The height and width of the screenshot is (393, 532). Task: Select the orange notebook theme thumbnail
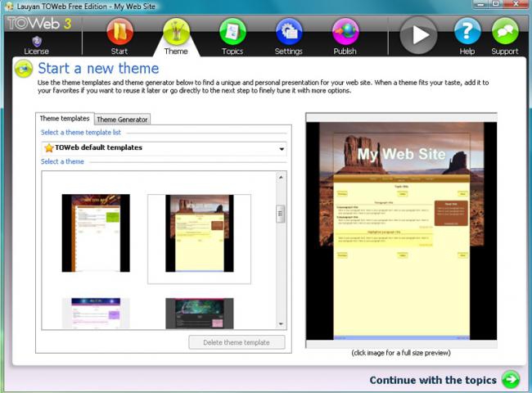point(96,233)
